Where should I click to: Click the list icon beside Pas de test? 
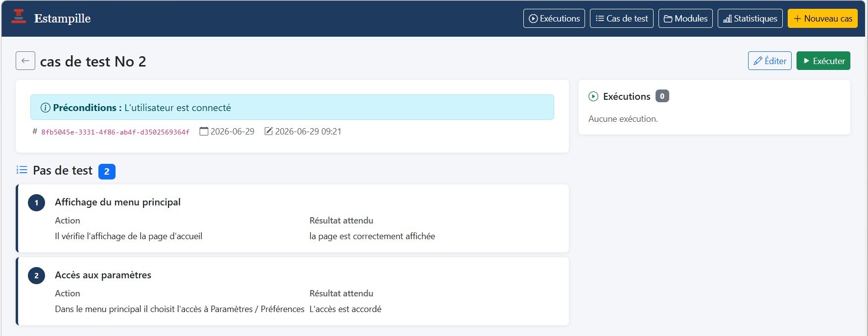[22, 170]
